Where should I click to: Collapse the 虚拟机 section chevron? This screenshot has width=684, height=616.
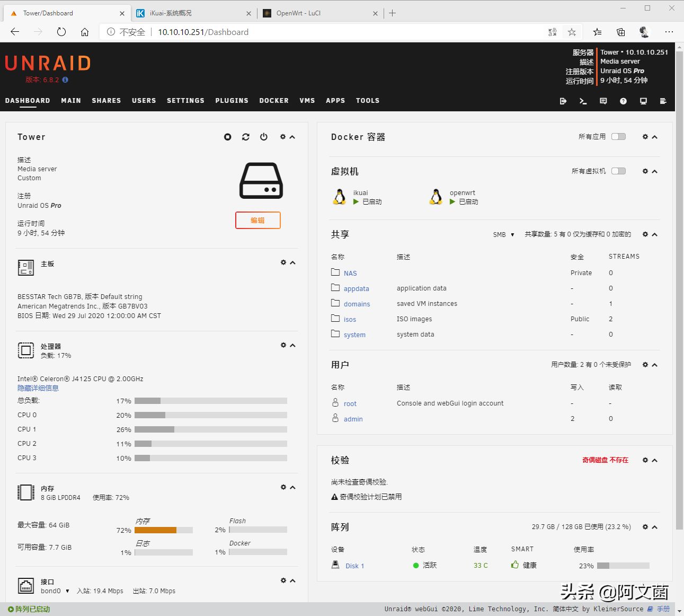coord(655,171)
